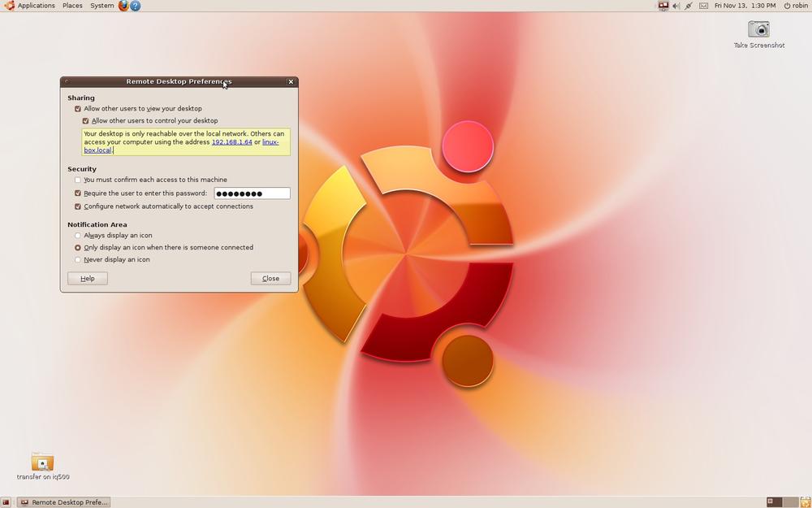Disable Configure network automatically to accept connections
This screenshot has height=508, width=812.
(78, 206)
